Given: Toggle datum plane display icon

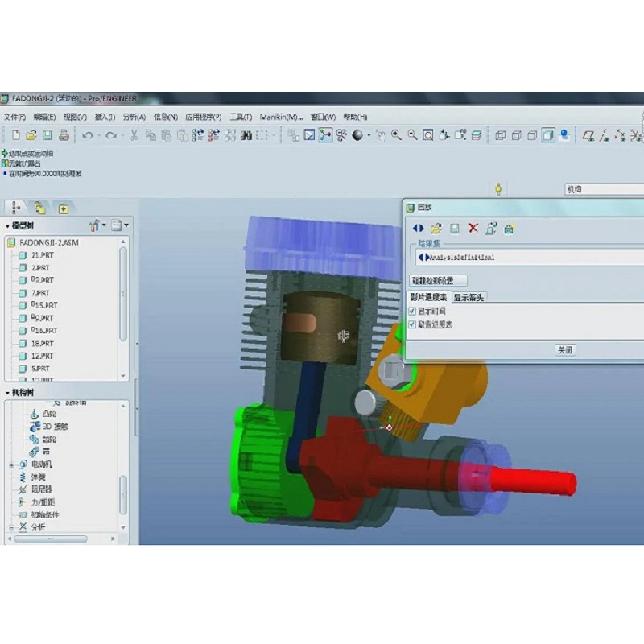Looking at the screenshot, I should (588, 135).
